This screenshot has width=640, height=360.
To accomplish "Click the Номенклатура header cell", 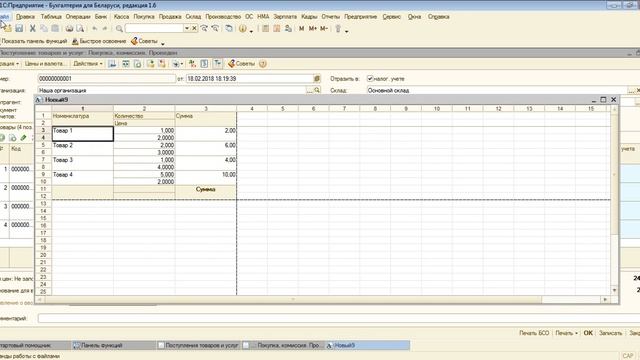I will [x=82, y=119].
